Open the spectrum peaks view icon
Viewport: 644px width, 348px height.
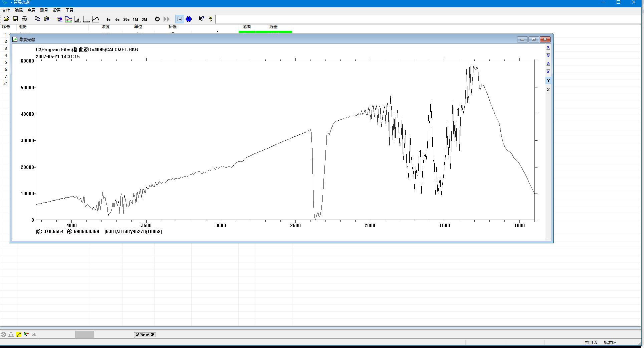click(77, 19)
